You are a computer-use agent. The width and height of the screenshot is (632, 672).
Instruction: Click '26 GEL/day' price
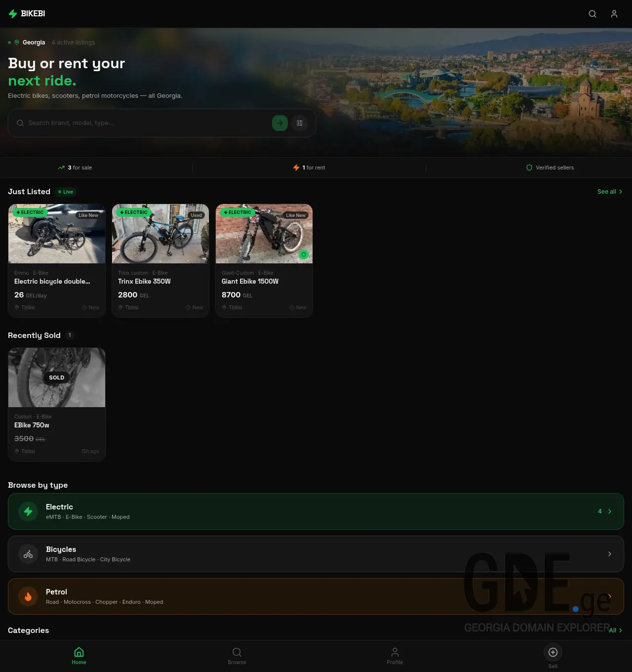[31, 295]
